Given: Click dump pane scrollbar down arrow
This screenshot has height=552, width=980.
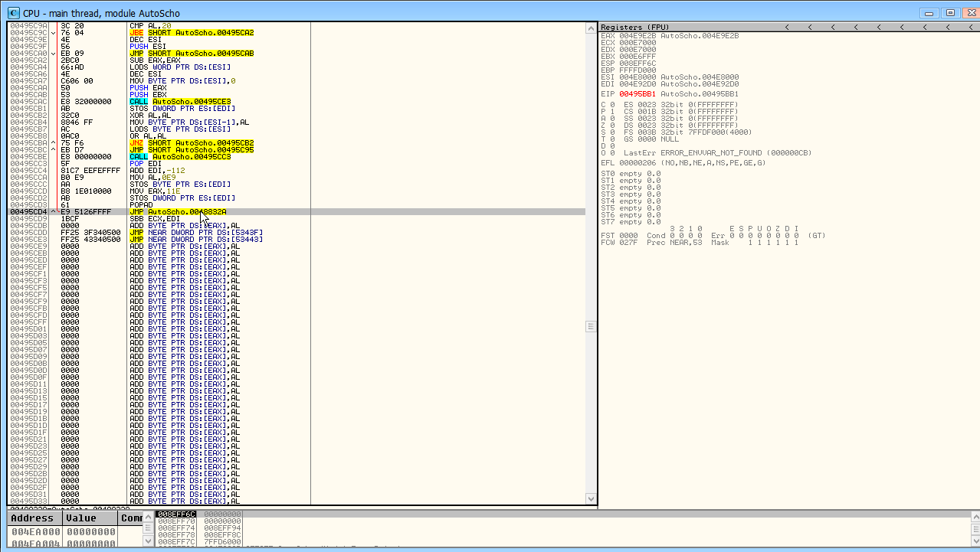Looking at the screenshot, I should point(149,542).
